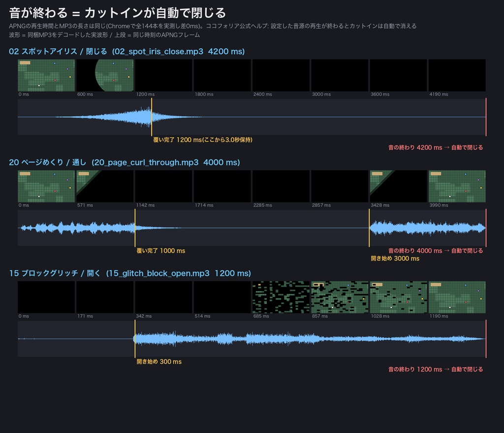The width and height of the screenshot is (504, 433).
Task: Click the yellow 1200 ms cover-complete marker
Action: (x=152, y=117)
